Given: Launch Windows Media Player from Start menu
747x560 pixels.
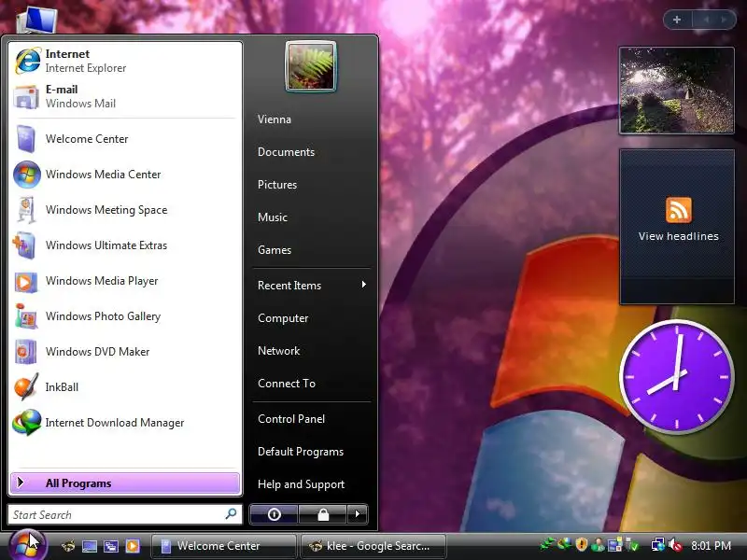Looking at the screenshot, I should pyautogui.click(x=125, y=281).
